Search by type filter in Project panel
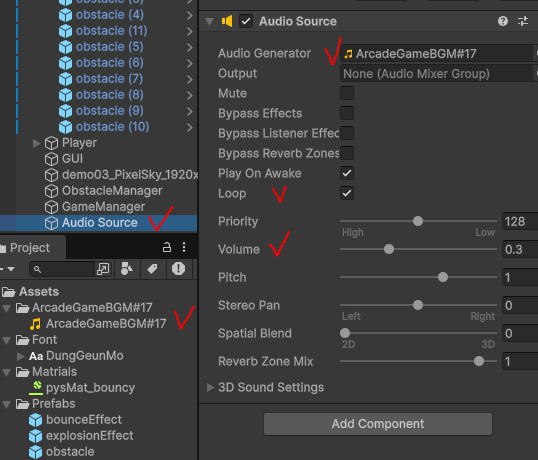Viewport: 538px width, 460px height. (x=127, y=269)
